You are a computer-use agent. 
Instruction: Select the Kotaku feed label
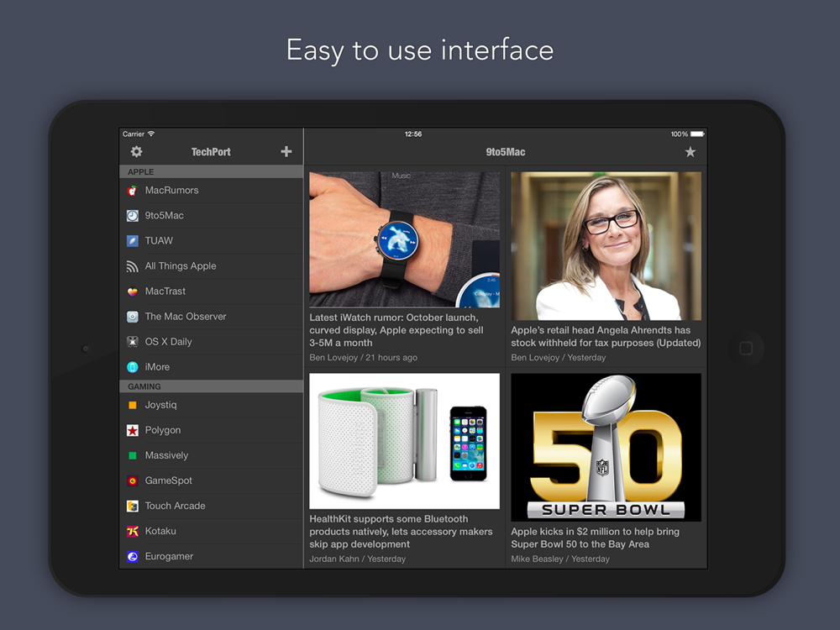point(160,531)
